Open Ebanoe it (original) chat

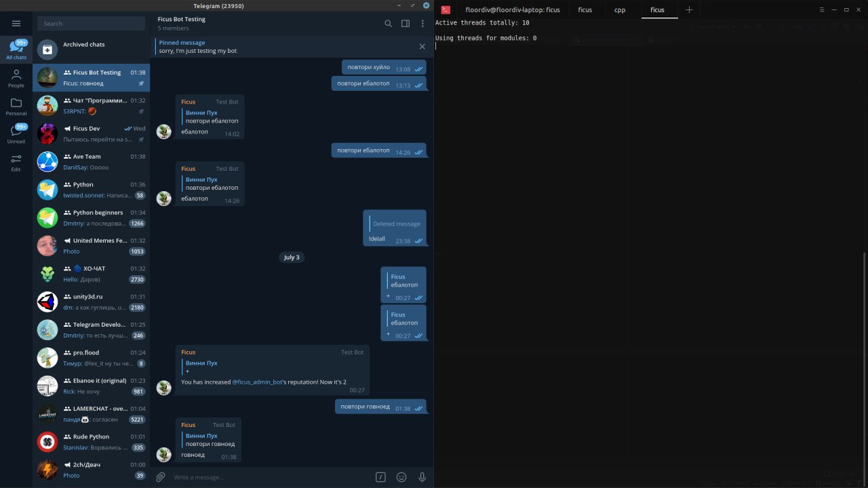[x=92, y=386]
